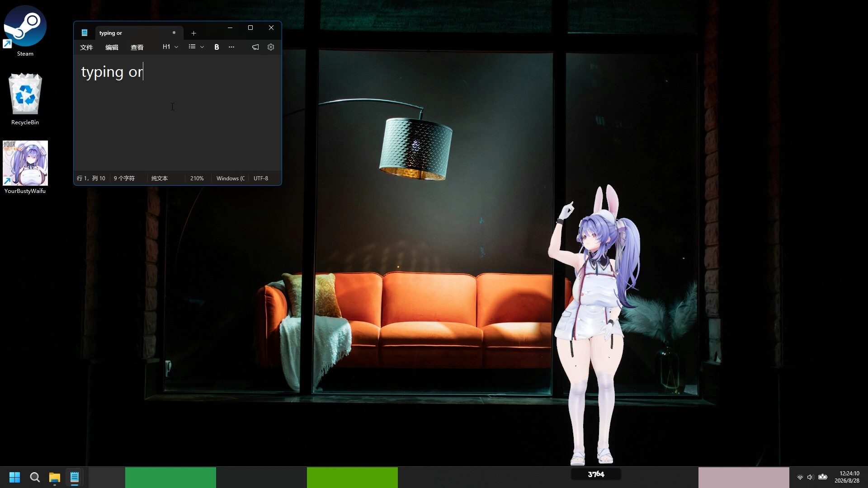Open the volume tray icon
This screenshot has height=488, width=868.
(x=810, y=477)
